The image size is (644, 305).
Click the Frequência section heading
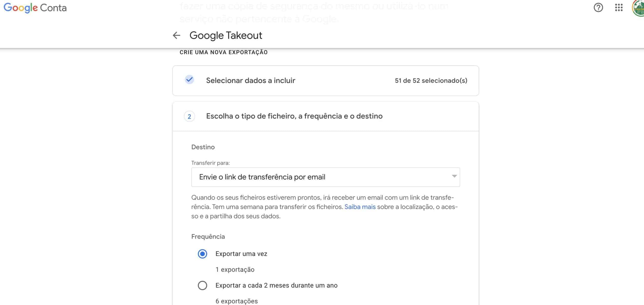tap(208, 237)
